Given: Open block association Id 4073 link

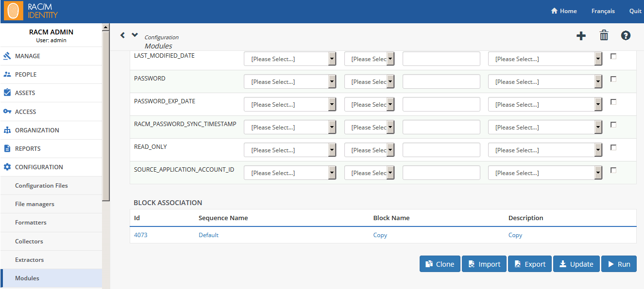Looking at the screenshot, I should tap(141, 235).
